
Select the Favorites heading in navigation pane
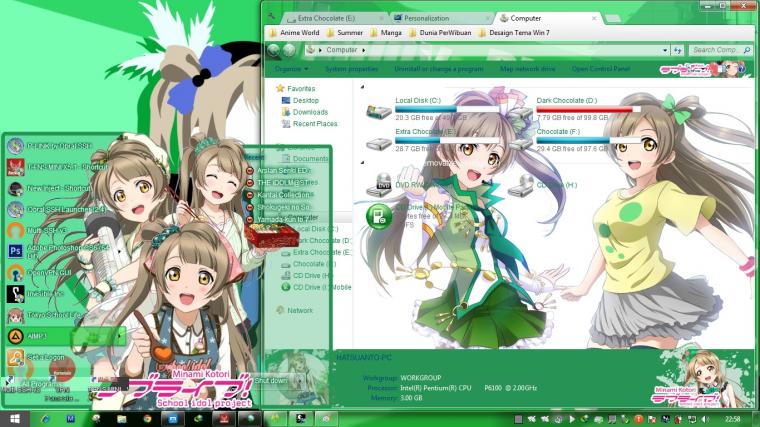301,89
